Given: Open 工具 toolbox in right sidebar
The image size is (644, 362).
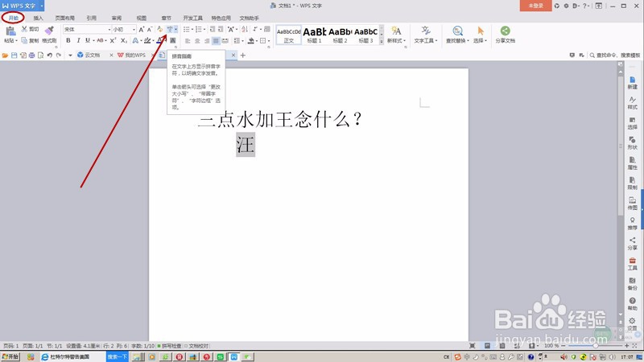Looking at the screenshot, I should [x=633, y=264].
